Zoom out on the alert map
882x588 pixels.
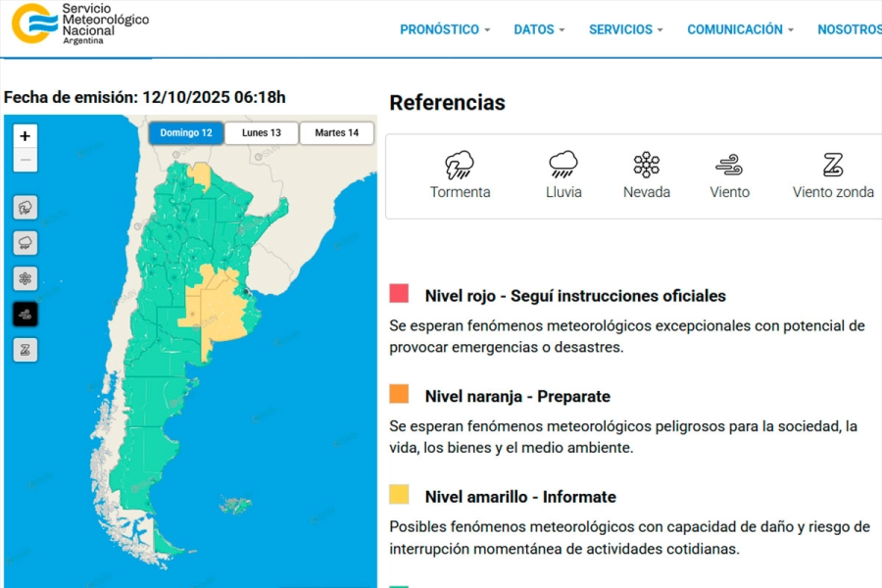pos(25,160)
